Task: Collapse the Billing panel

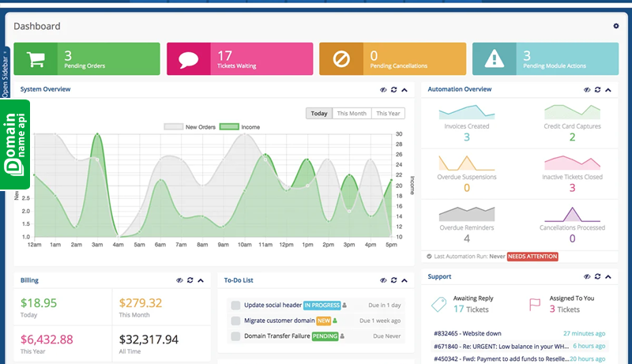Action: [201, 280]
